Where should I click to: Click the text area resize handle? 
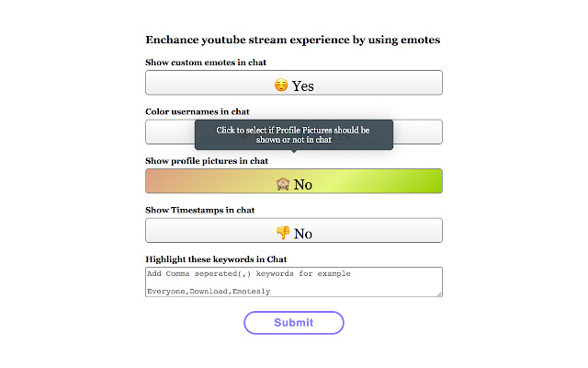(x=440, y=293)
